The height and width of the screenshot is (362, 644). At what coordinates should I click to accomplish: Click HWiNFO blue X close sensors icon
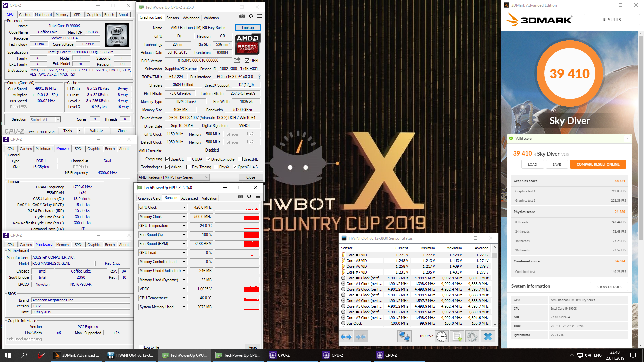pos(488,336)
